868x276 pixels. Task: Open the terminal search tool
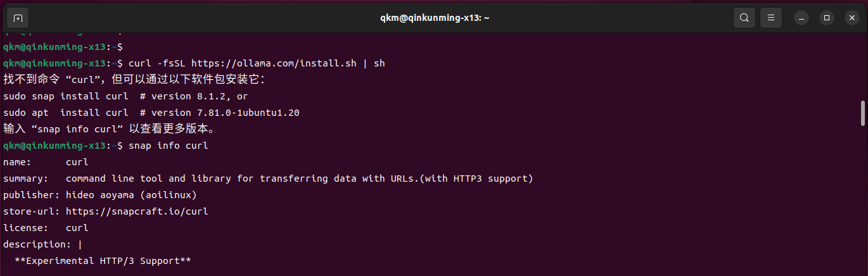point(744,18)
